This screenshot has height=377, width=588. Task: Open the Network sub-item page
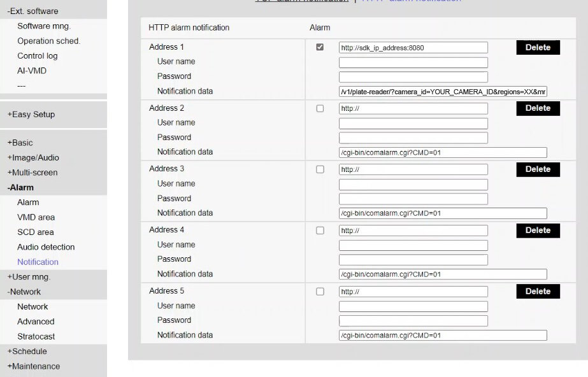[x=32, y=306]
